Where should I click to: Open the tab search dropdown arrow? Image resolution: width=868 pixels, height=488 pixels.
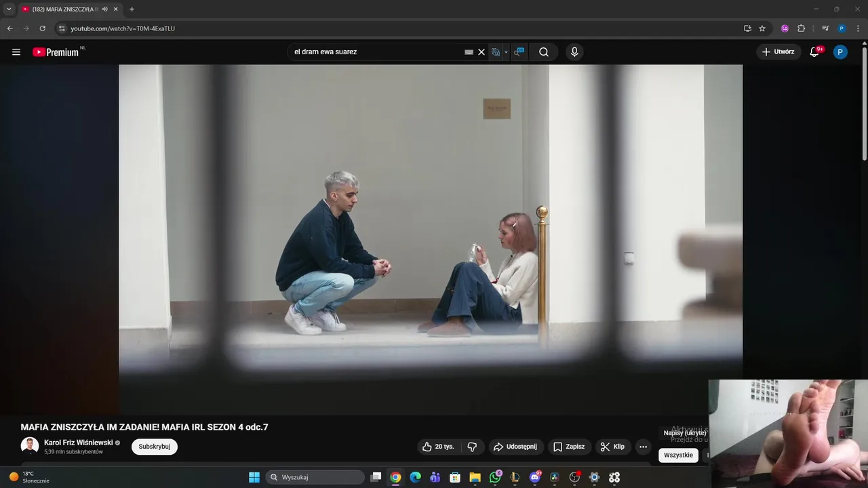pyautogui.click(x=9, y=9)
